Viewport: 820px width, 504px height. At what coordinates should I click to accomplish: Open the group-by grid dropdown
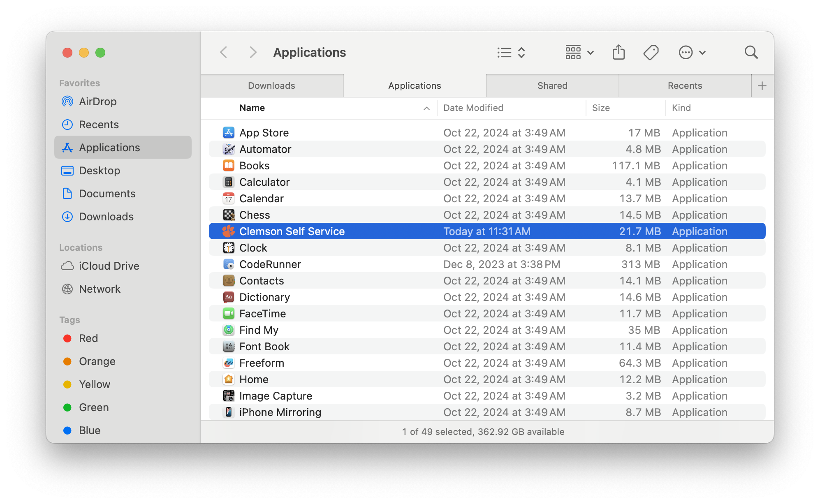click(x=579, y=52)
